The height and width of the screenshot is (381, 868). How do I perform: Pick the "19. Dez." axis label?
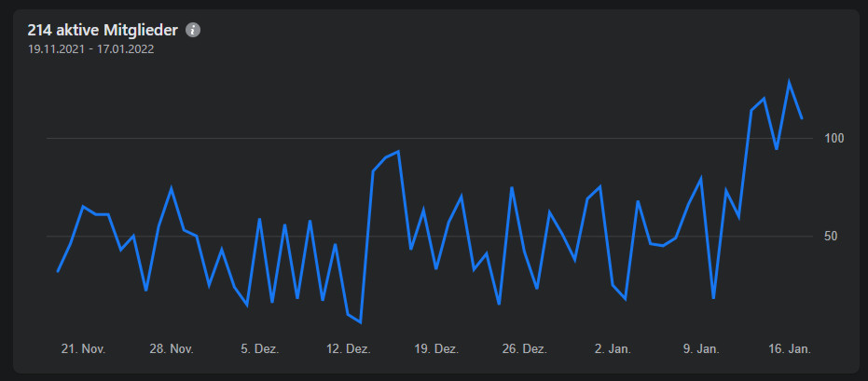coord(435,349)
